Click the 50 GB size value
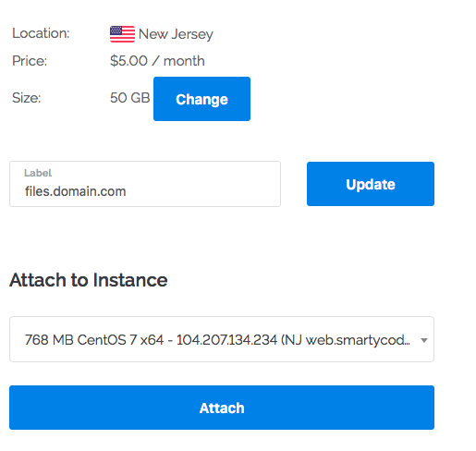 (129, 98)
